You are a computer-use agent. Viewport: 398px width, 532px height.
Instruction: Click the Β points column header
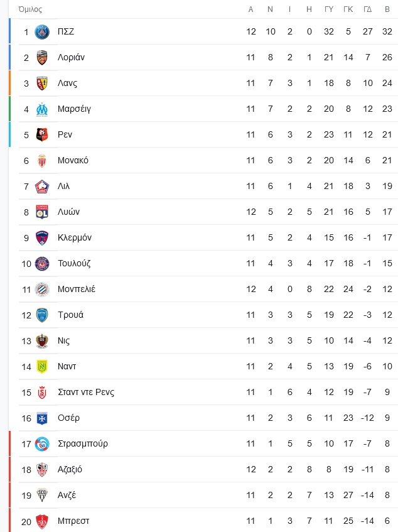tap(387, 9)
